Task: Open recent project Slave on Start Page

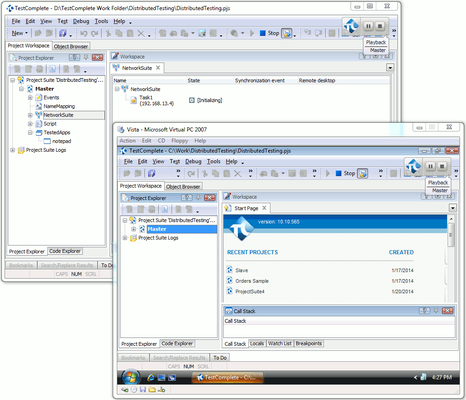Action: [x=241, y=270]
